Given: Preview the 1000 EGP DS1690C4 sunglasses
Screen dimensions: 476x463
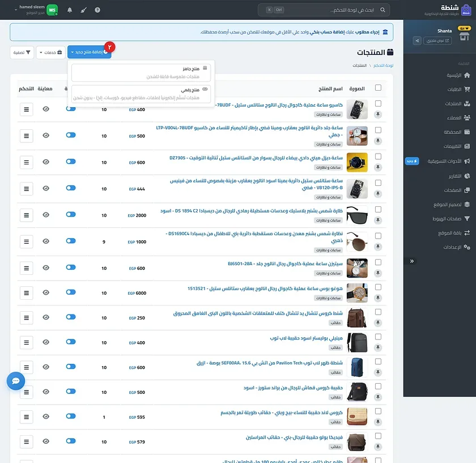Looking at the screenshot, I should pos(46,241).
